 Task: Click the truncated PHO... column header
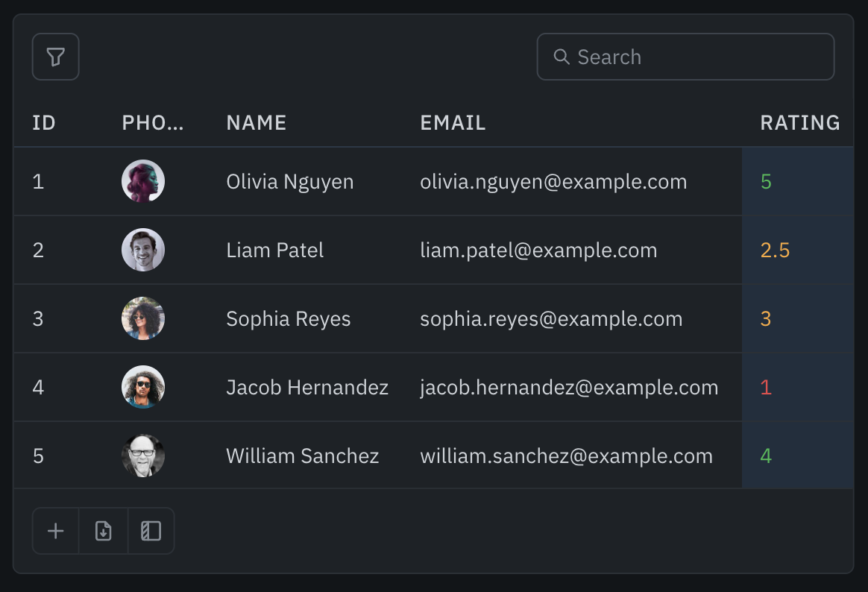(152, 123)
